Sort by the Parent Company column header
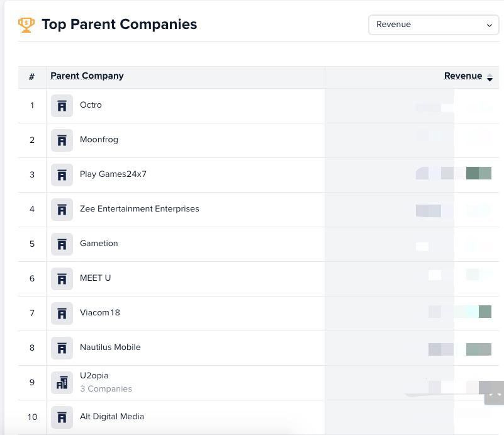The width and height of the screenshot is (504, 435). pos(87,76)
